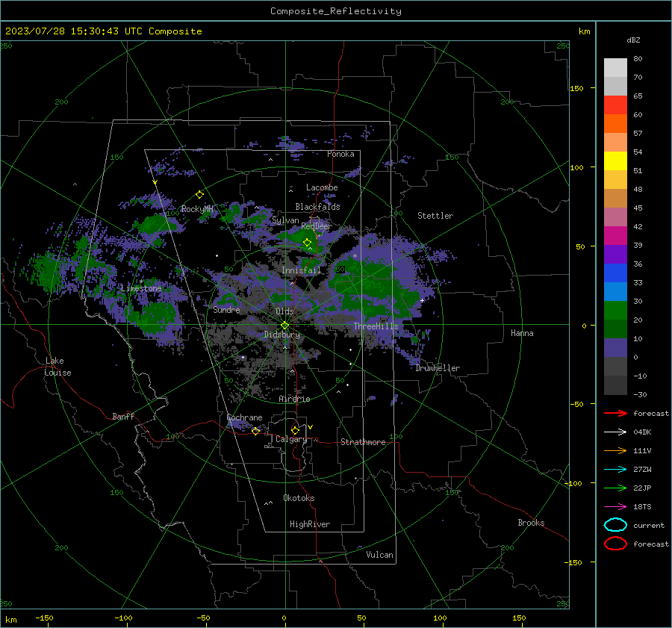Click the Okotoks city label
Image resolution: width=672 pixels, height=628 pixels.
[299, 498]
